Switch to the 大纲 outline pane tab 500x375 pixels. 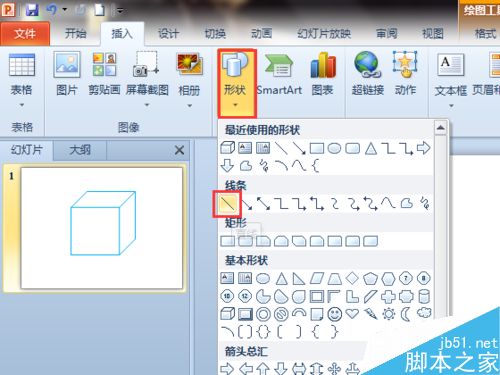[80, 150]
